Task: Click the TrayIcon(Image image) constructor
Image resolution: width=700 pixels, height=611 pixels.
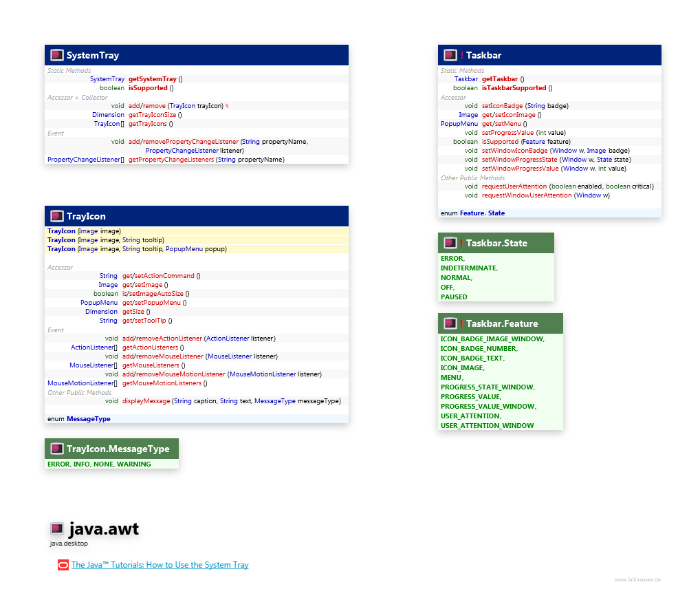Action: (85, 231)
